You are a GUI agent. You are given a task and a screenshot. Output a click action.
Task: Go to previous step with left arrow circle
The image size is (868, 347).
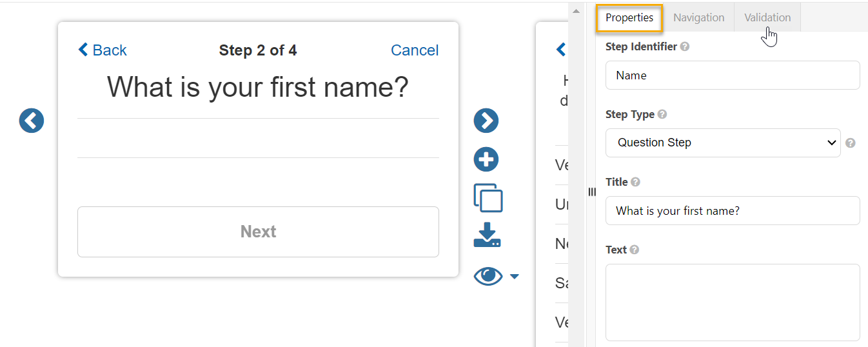coord(32,121)
